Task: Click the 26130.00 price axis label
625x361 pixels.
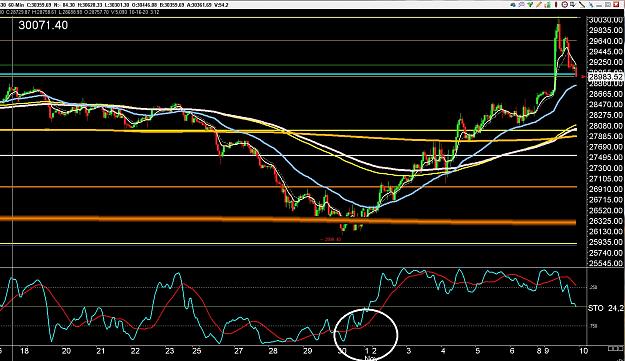Action: (x=605, y=232)
